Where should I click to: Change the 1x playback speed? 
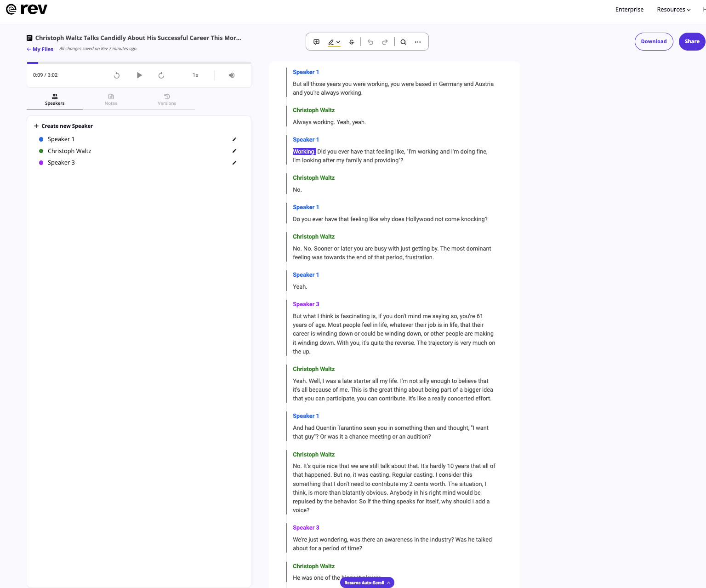[195, 75]
